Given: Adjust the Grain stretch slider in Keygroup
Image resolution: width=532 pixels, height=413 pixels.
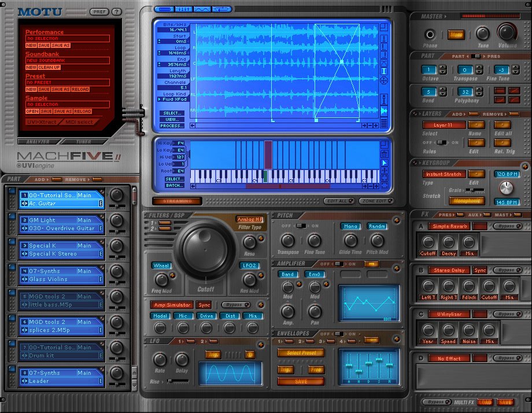Looking at the screenshot, I should (x=471, y=190).
